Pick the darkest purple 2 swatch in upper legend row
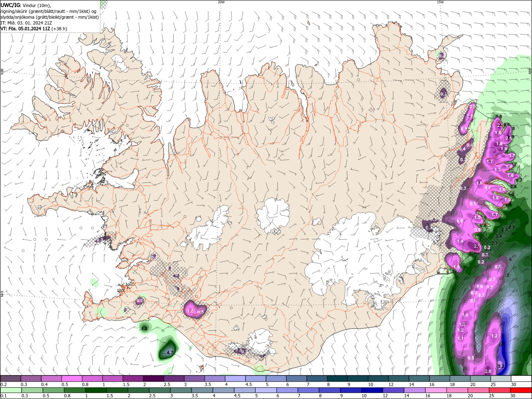532x399 pixels. pyautogui.click(x=153, y=379)
